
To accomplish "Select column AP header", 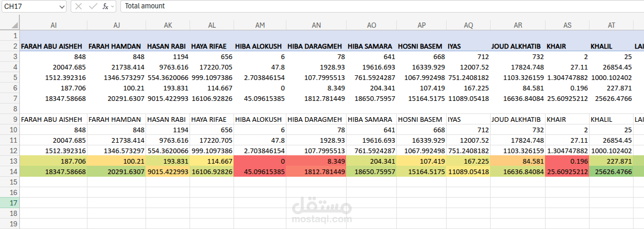I will pos(421,25).
